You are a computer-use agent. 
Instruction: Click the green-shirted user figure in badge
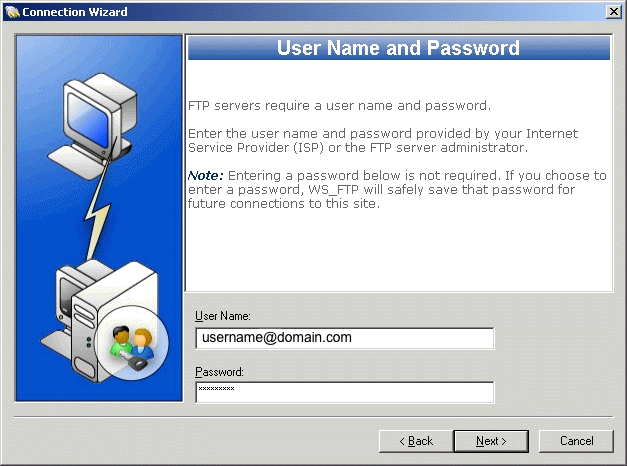pyautogui.click(x=121, y=341)
